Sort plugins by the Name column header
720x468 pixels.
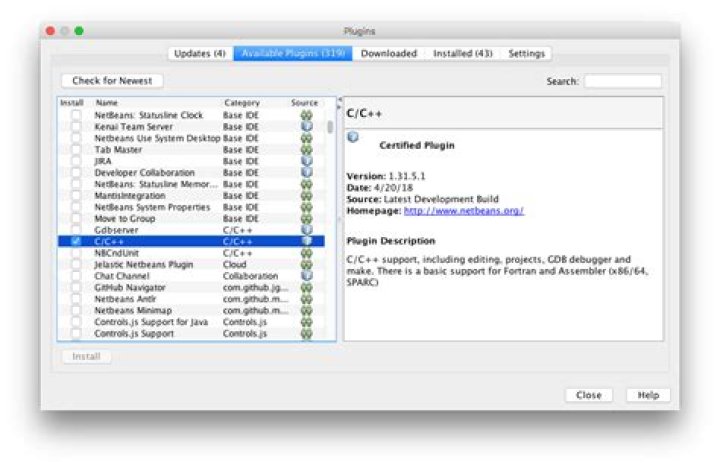(107, 103)
